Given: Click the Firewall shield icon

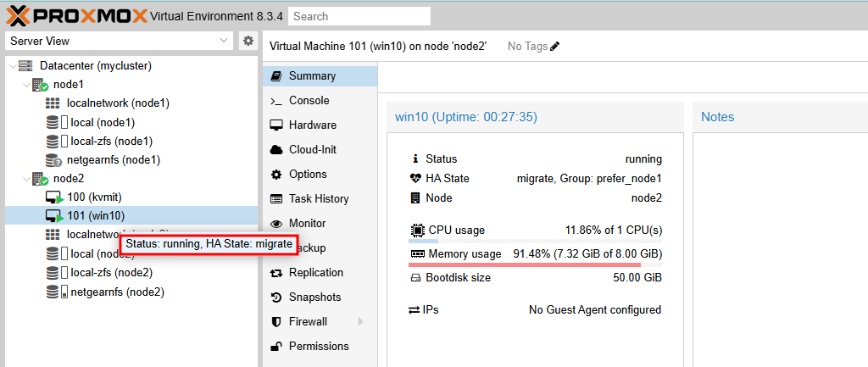Looking at the screenshot, I should point(276,321).
